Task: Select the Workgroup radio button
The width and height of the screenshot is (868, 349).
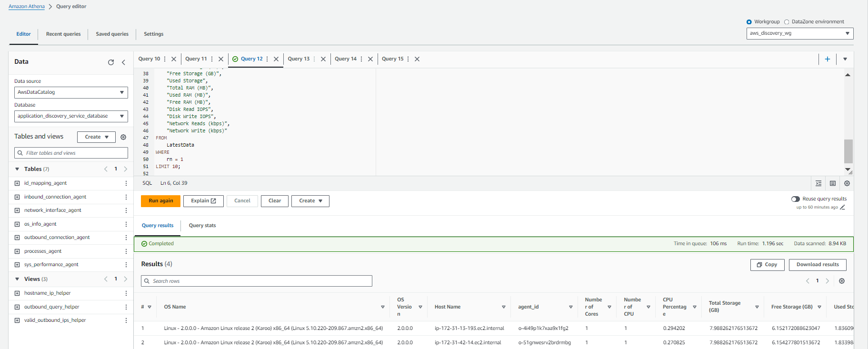Action: click(x=749, y=22)
